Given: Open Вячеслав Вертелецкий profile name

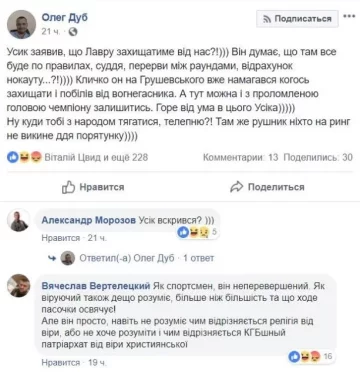Looking at the screenshot, I should (x=96, y=286).
